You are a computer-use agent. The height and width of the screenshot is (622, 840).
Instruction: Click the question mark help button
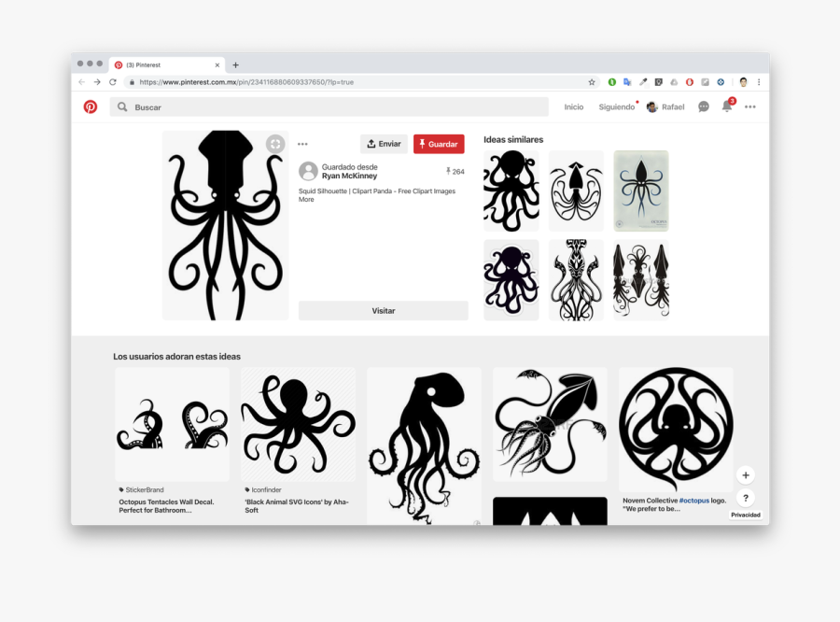(745, 498)
